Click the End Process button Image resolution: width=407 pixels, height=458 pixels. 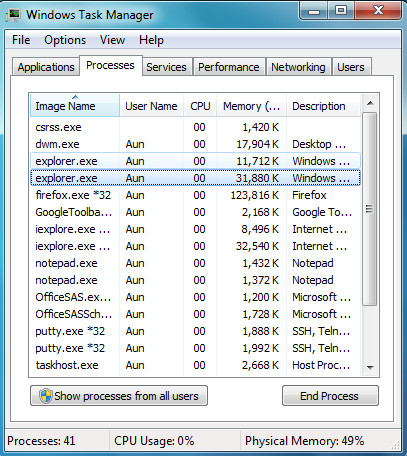click(330, 396)
